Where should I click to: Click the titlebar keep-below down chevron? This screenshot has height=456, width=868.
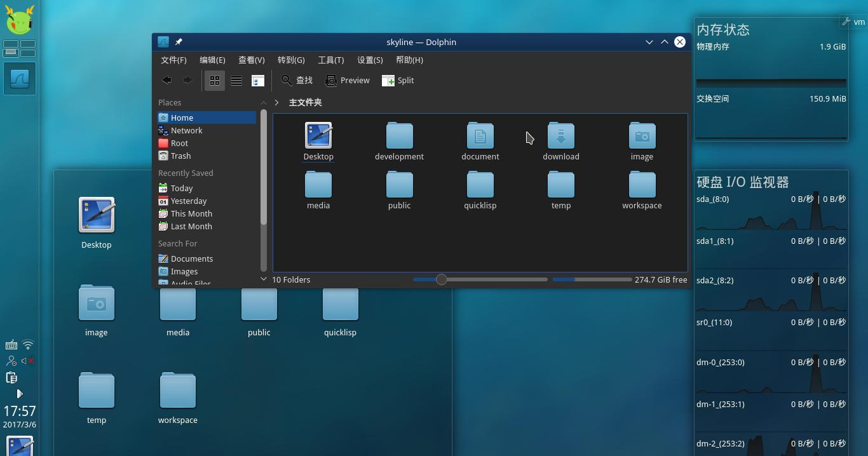click(x=649, y=42)
